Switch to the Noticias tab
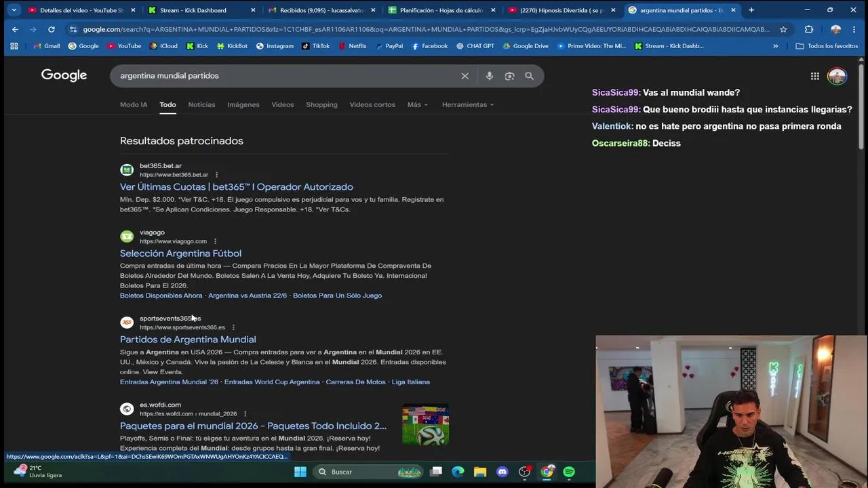 click(201, 104)
